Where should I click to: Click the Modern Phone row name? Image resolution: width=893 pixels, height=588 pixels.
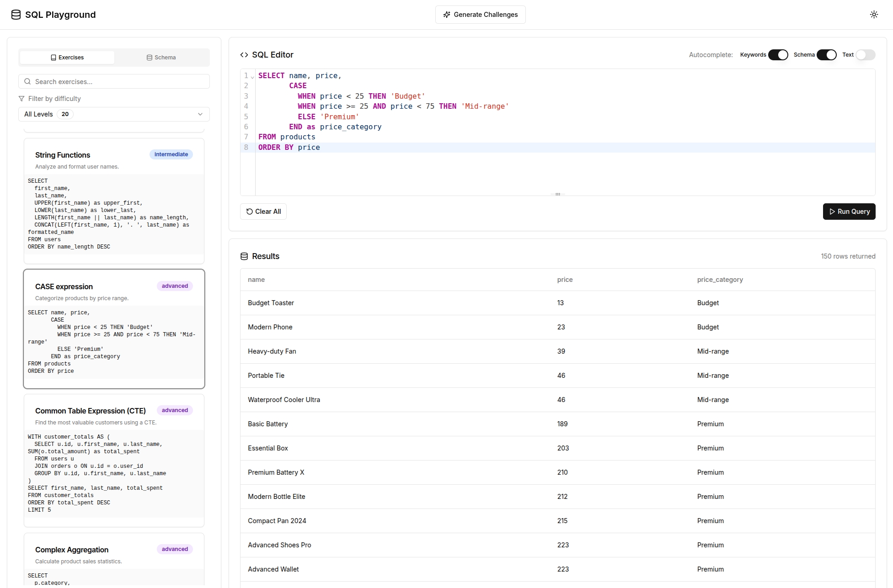[x=270, y=327]
